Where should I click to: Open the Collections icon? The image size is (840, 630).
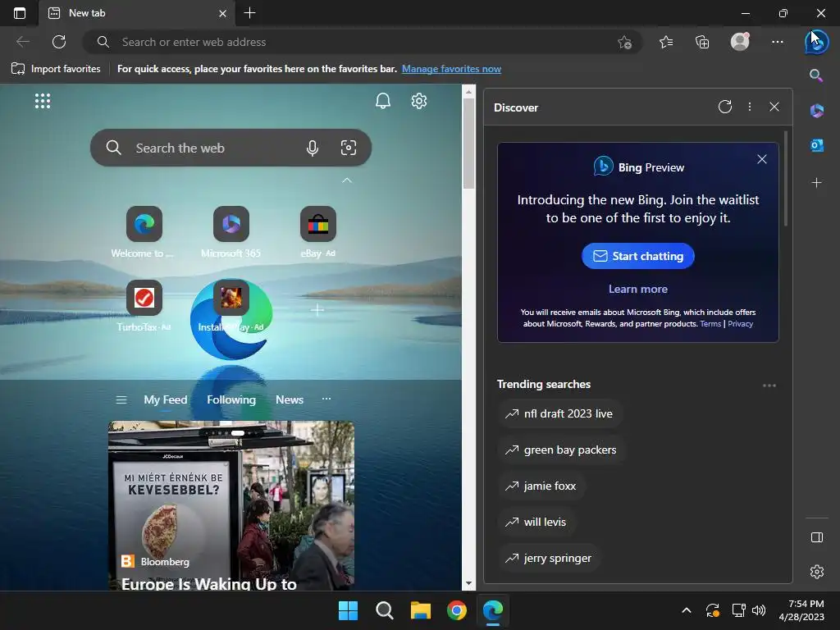702,42
